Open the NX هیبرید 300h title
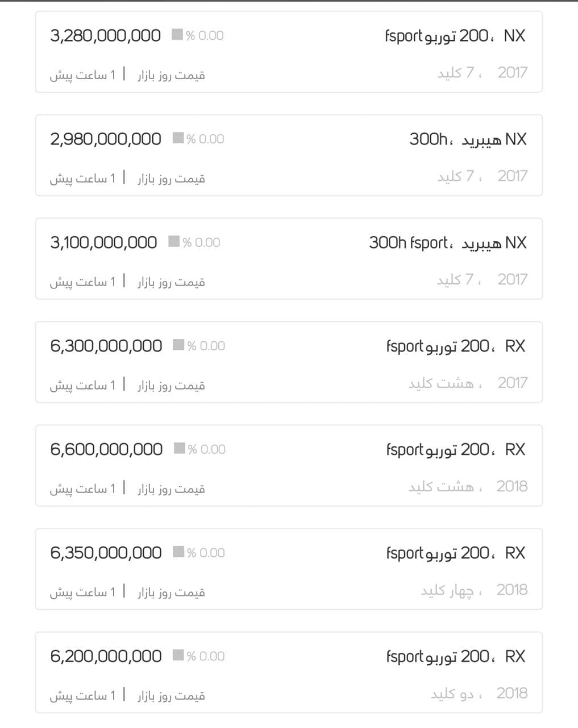The height and width of the screenshot is (728, 578). click(x=468, y=139)
